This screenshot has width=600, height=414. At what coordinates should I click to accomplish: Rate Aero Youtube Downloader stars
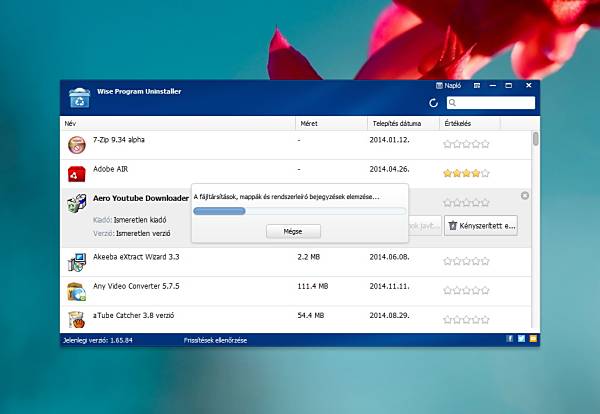(x=466, y=203)
